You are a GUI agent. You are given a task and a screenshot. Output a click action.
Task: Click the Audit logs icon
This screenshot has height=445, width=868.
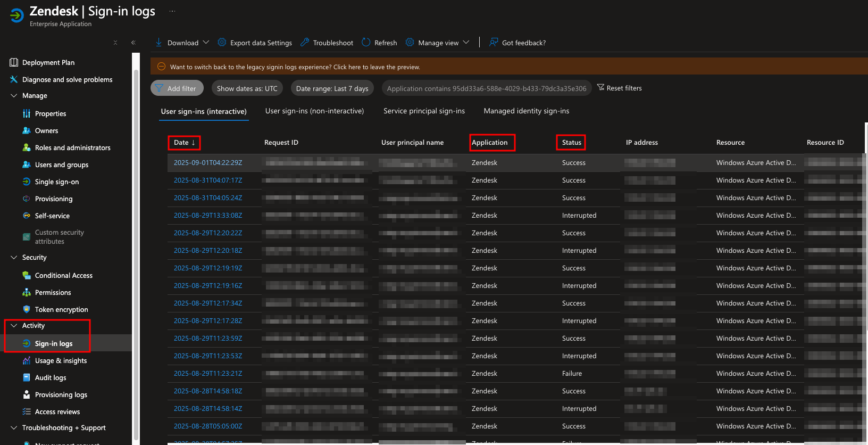pos(27,377)
